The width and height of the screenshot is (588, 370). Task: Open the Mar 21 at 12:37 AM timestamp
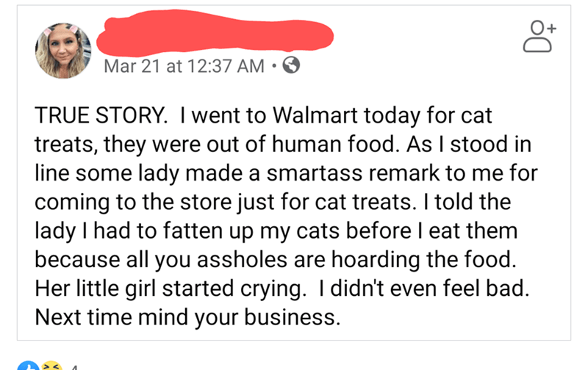[x=184, y=66]
